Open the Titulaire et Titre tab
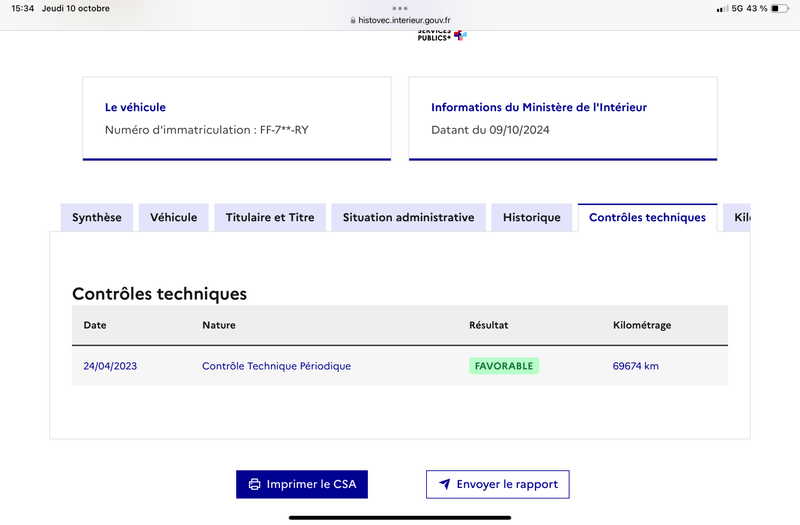Screen dimensions: 800x525 click(270, 217)
